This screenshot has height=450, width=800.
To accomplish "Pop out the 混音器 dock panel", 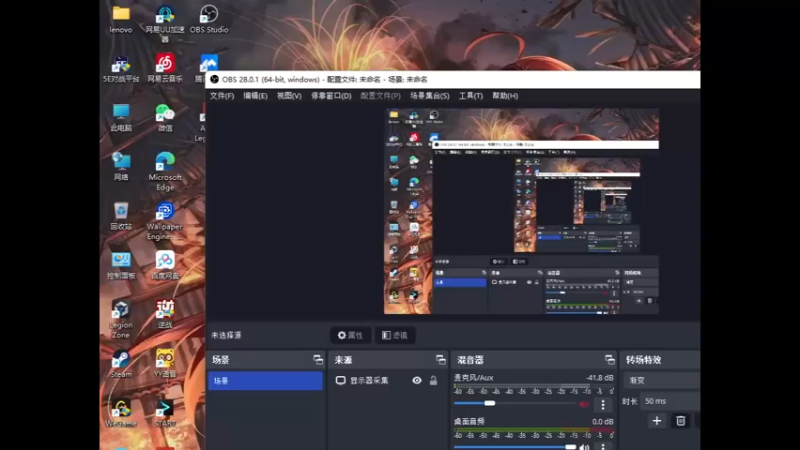I will [610, 360].
